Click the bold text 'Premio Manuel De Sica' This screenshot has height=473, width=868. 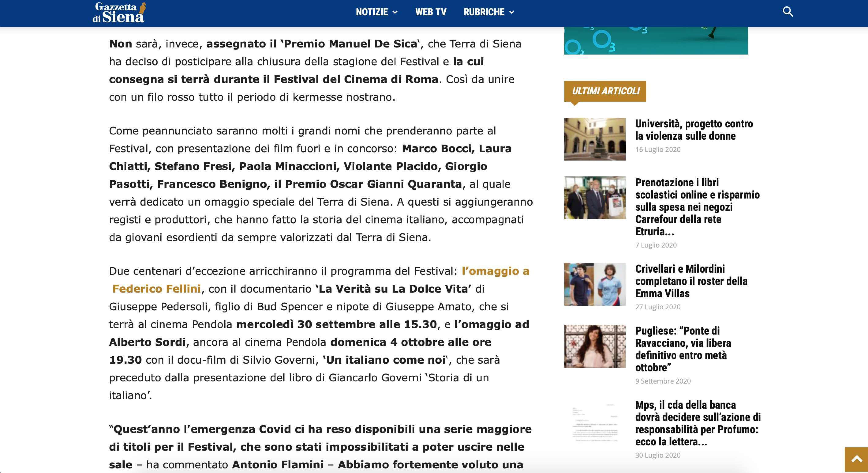click(x=350, y=44)
